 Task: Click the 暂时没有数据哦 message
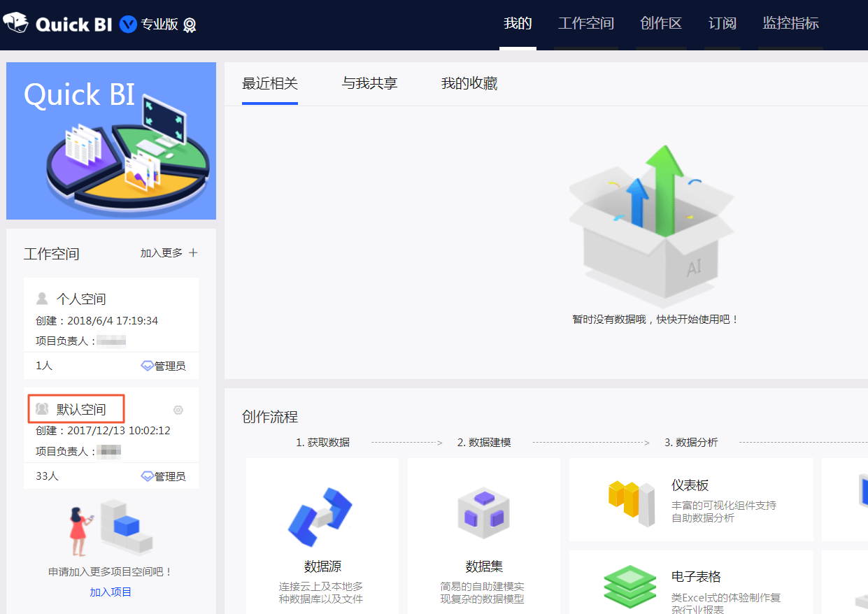[x=655, y=320]
